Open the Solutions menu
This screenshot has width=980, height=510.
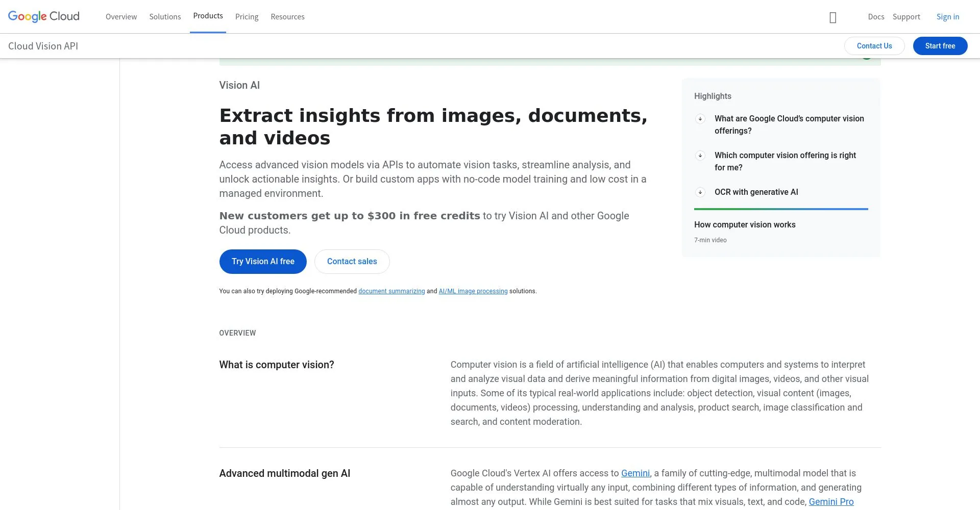click(x=165, y=17)
